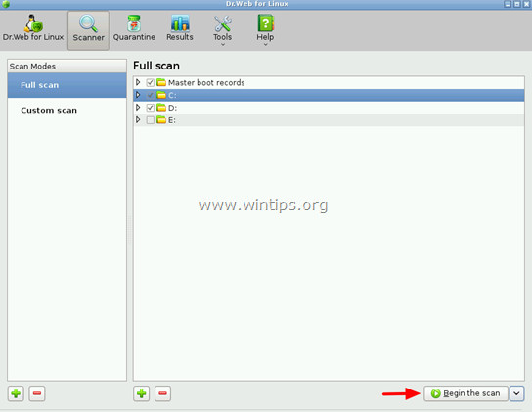Select the D: row label
The height and width of the screenshot is (412, 532).
click(x=172, y=108)
